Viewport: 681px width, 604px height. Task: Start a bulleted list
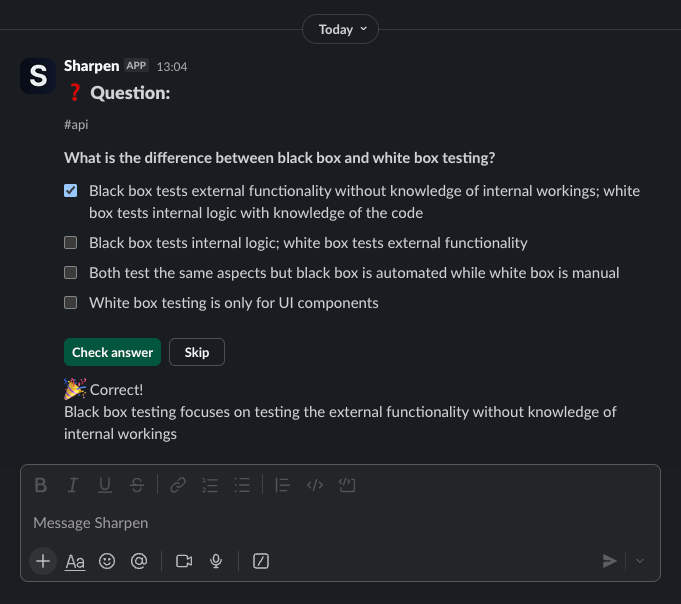click(242, 485)
